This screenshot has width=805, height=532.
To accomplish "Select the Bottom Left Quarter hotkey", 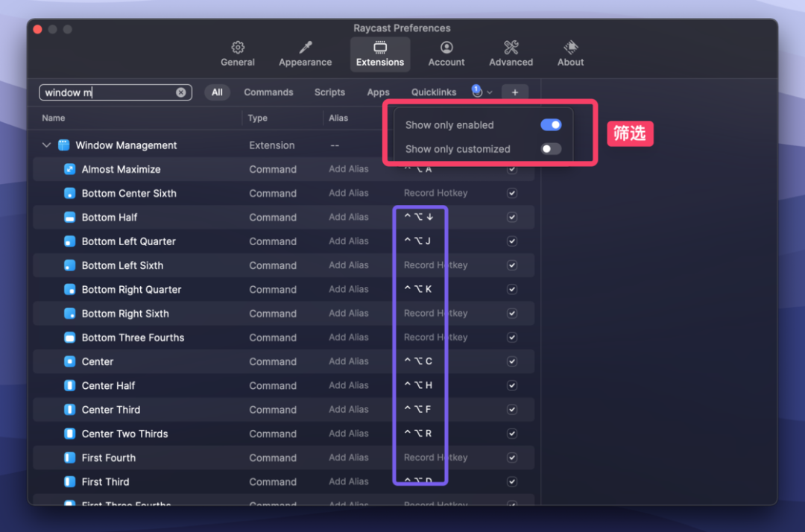I will click(417, 241).
